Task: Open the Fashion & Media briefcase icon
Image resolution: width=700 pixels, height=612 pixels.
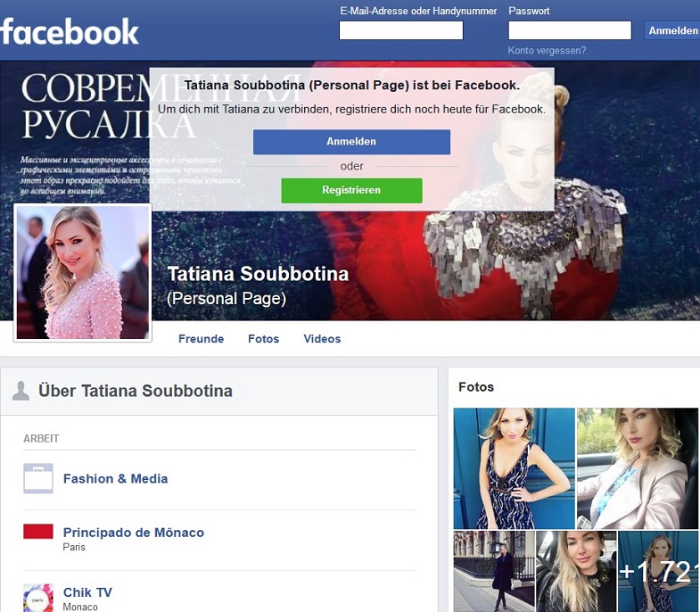Action: pyautogui.click(x=38, y=478)
